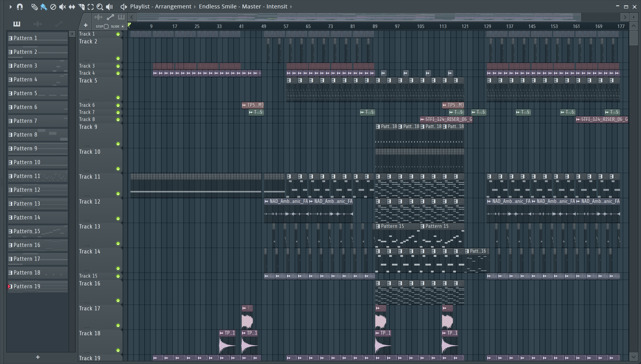Viewport: 641px width, 364px height.
Task: Click the Track 5 name header
Action: point(88,81)
